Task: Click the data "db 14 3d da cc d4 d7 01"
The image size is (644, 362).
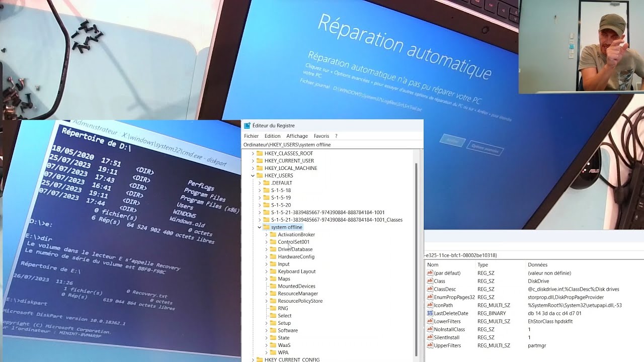Action: (554, 313)
